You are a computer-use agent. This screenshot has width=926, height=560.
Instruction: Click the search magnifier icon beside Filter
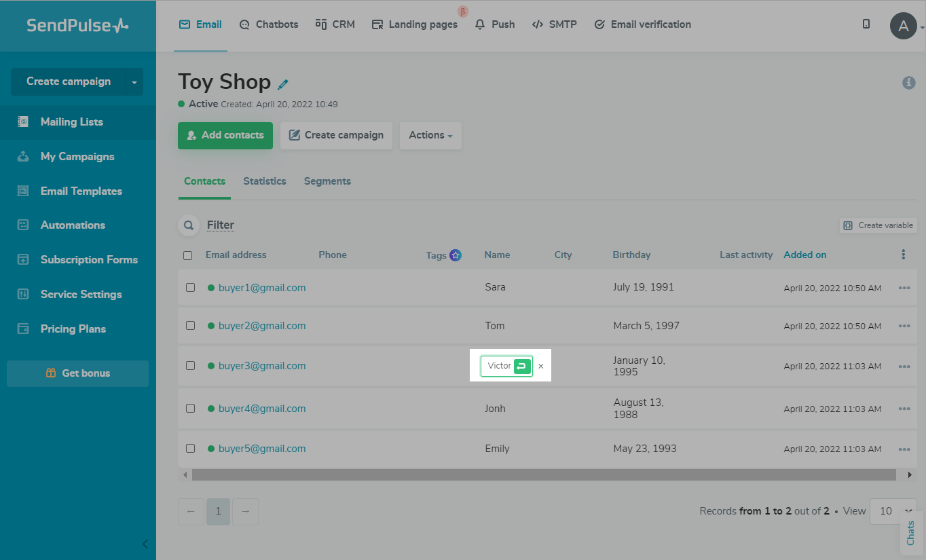coord(188,225)
